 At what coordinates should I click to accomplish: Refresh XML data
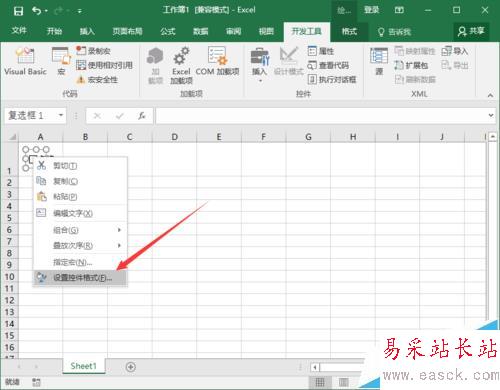(415, 79)
